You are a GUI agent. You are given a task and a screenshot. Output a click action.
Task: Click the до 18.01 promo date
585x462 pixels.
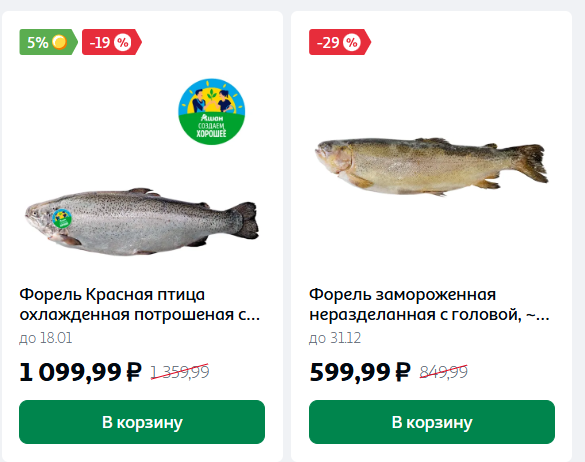46,338
